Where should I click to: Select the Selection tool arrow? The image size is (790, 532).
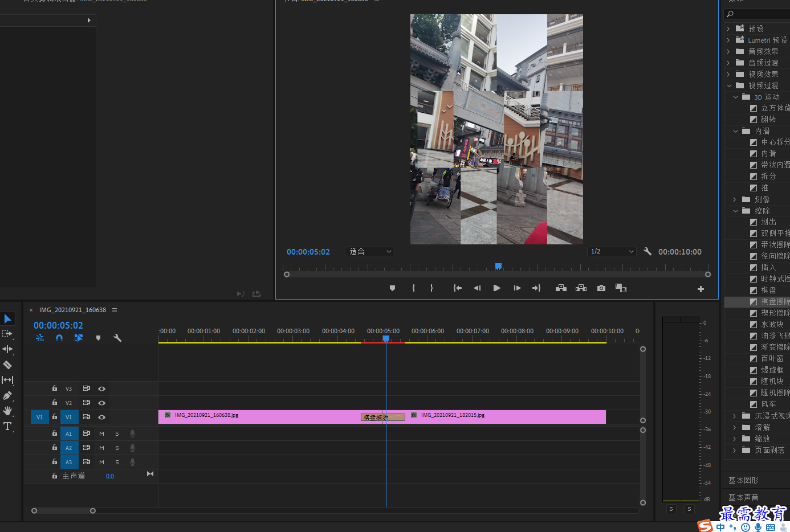(8, 319)
